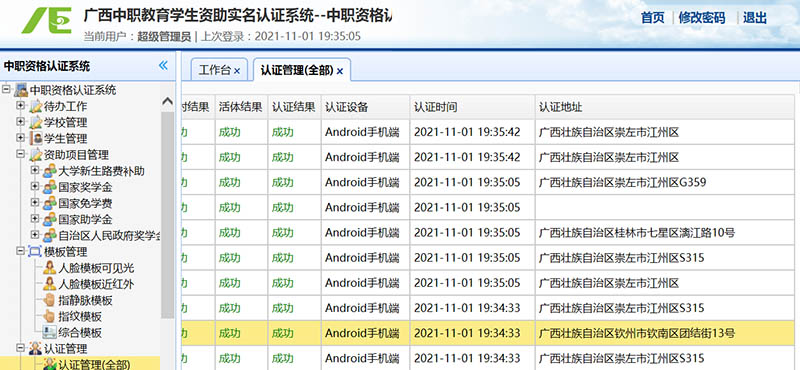
Task: Click the 国家助学金 people icon
Action: click(x=50, y=219)
